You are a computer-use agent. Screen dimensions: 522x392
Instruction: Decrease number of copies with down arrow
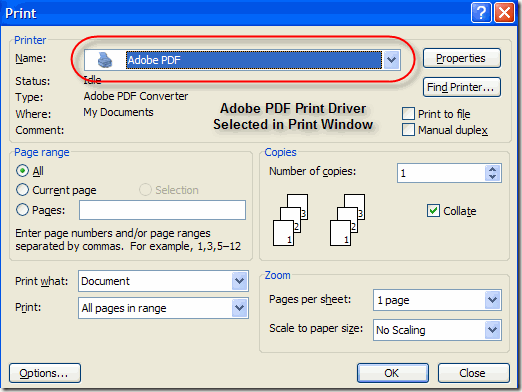pyautogui.click(x=493, y=177)
